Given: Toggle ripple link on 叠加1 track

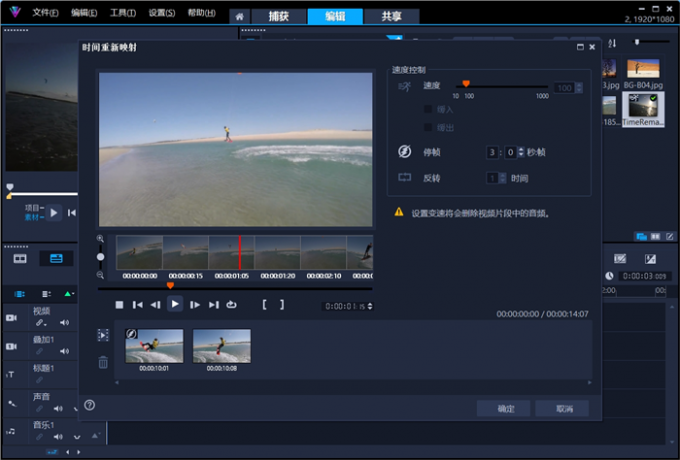Looking at the screenshot, I should (39, 351).
